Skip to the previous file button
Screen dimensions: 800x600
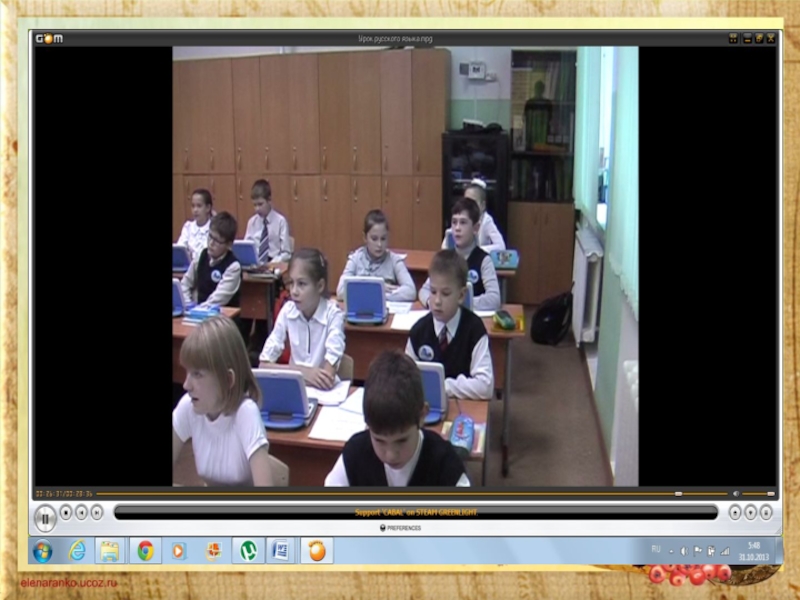[x=81, y=512]
